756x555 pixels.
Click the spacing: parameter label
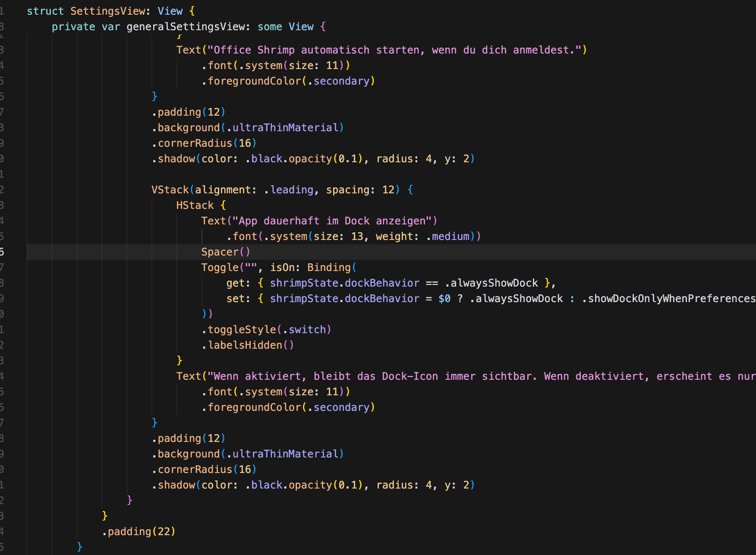[350, 190]
